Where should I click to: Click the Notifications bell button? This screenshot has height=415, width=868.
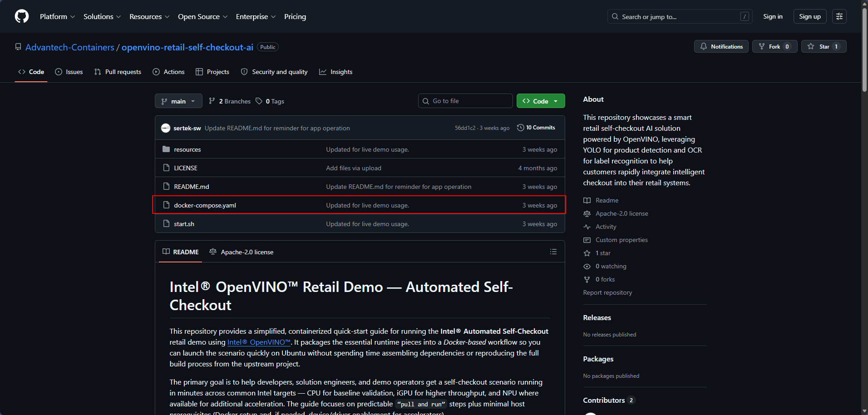tap(721, 46)
